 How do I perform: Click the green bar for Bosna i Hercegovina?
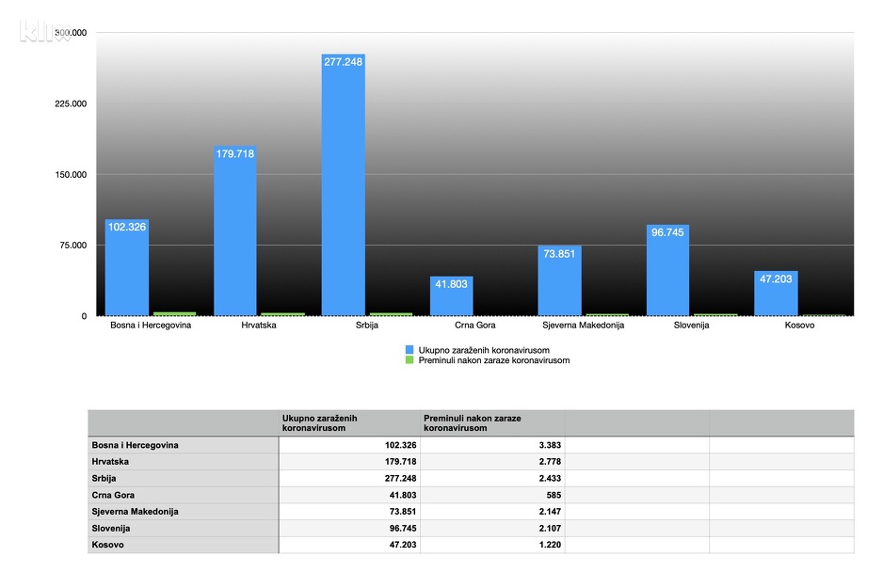[174, 313]
